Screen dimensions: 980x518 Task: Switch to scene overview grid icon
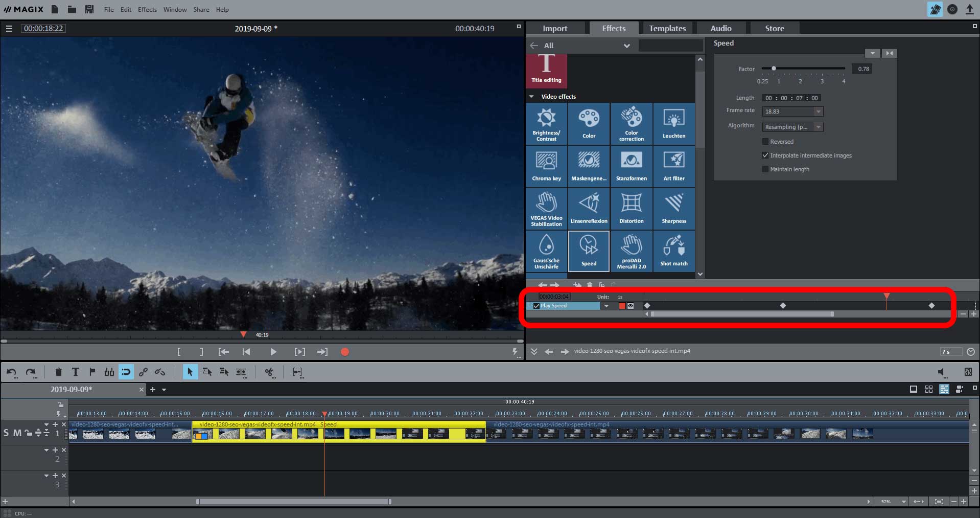tap(929, 389)
